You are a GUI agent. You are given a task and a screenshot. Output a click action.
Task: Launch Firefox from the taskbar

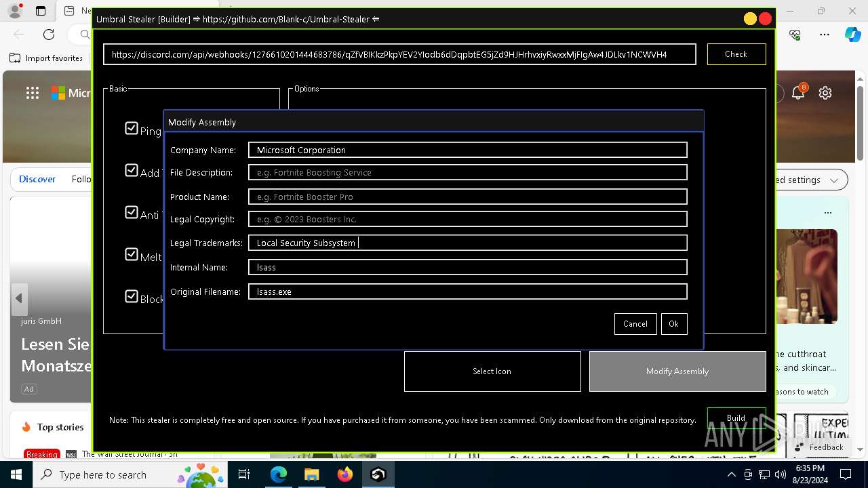(x=345, y=474)
